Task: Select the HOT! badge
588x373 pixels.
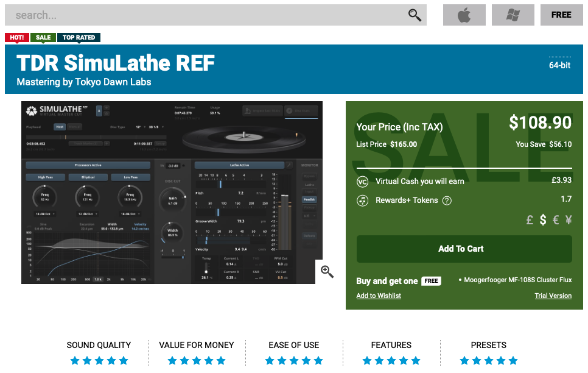Action: pyautogui.click(x=17, y=38)
